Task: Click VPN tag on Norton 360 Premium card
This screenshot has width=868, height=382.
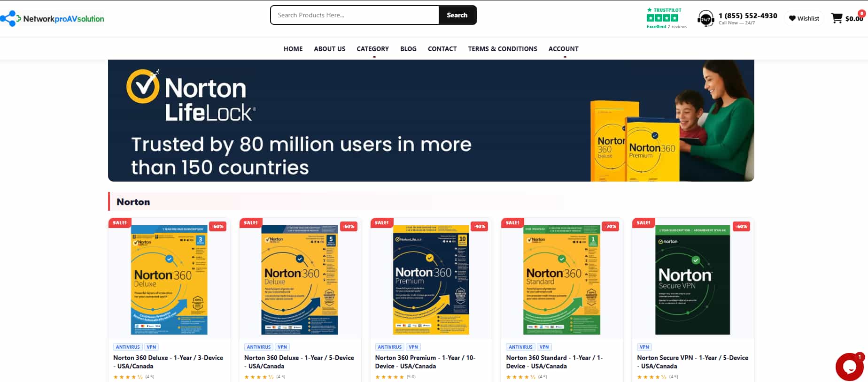Action: pos(413,347)
